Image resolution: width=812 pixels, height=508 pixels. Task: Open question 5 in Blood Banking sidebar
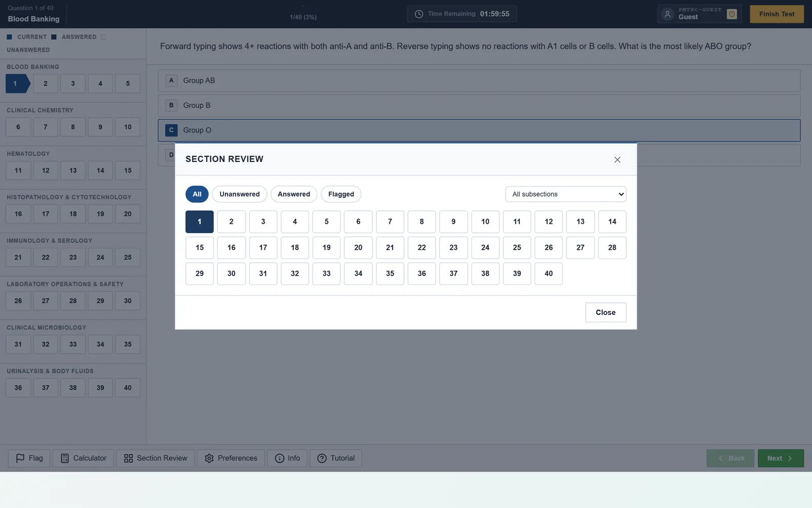[128, 83]
